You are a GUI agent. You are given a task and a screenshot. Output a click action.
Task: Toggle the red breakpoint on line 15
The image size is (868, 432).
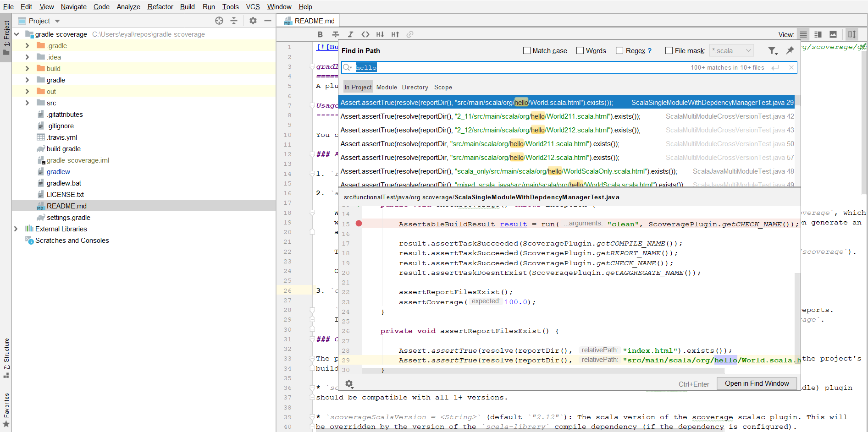359,224
